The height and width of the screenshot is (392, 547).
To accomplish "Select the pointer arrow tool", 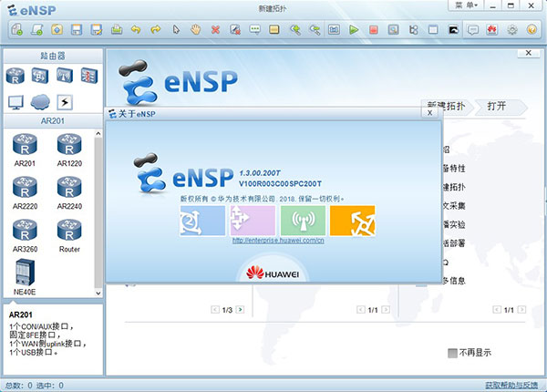I will pos(176,30).
